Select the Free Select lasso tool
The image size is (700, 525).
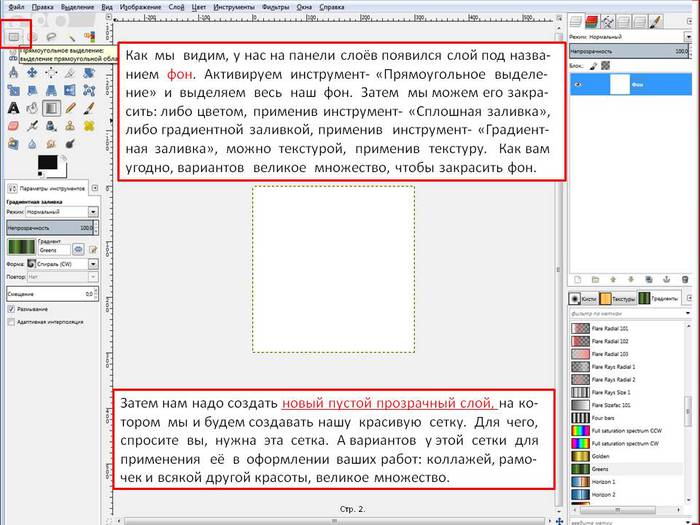(x=51, y=37)
